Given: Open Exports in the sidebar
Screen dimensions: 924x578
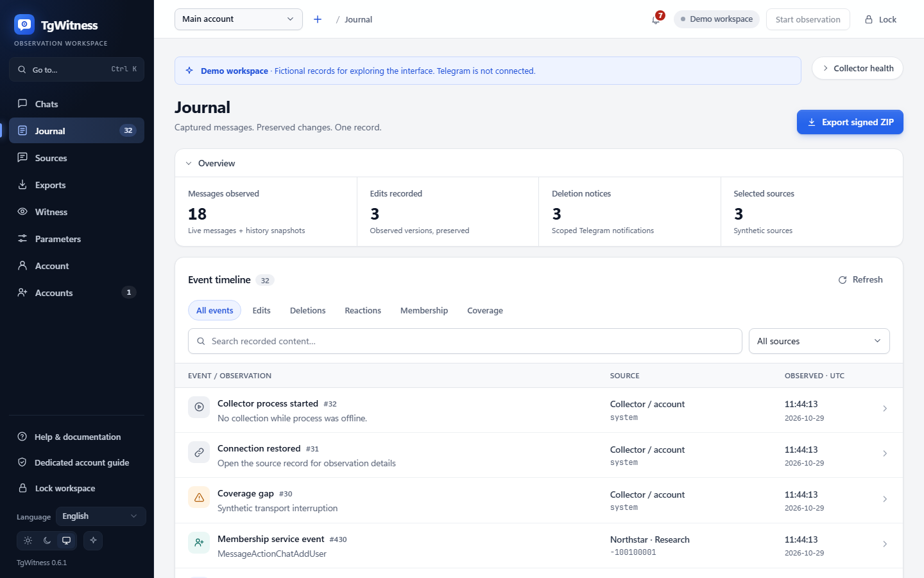Looking at the screenshot, I should click(76, 184).
